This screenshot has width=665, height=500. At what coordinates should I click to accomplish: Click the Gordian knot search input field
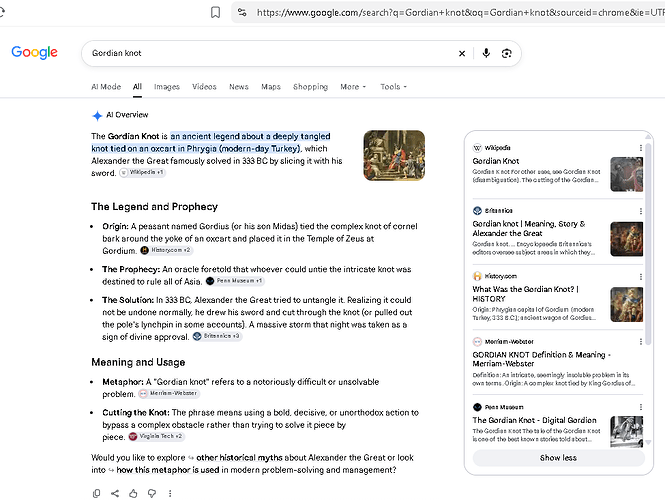[271, 53]
